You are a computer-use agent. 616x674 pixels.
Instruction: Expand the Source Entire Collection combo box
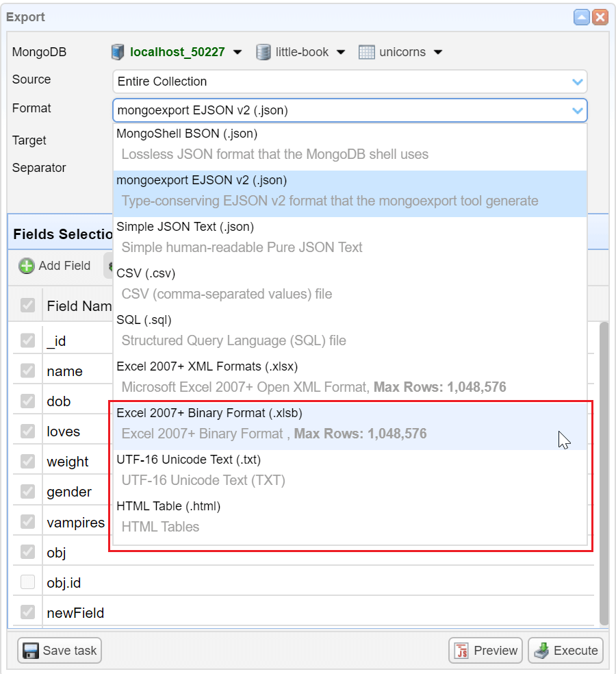[x=578, y=82]
